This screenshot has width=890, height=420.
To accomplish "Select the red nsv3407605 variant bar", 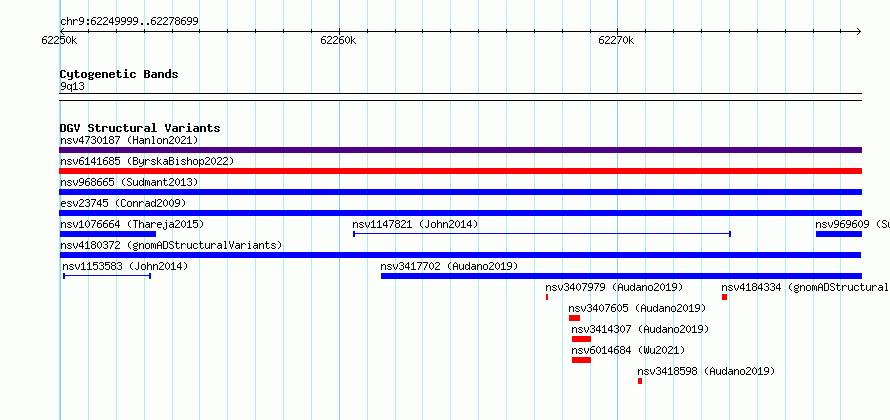I will [574, 318].
